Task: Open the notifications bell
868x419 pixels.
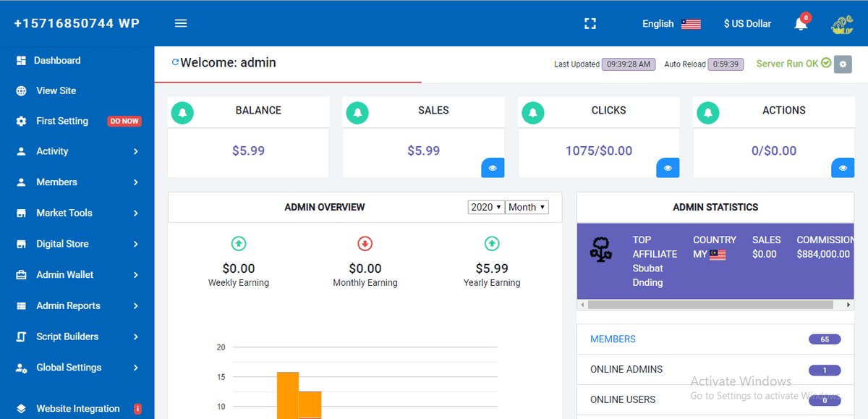Action: [801, 24]
